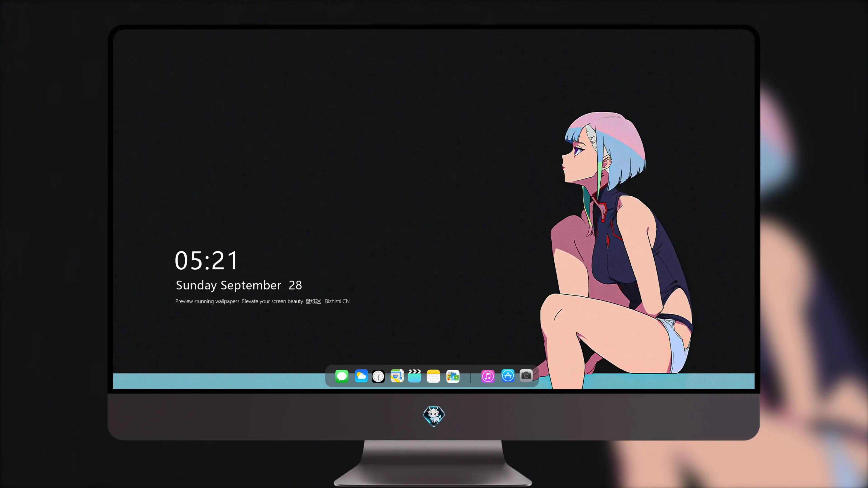868x488 pixels.
Task: Open the Clock app in the dock
Action: (x=378, y=376)
